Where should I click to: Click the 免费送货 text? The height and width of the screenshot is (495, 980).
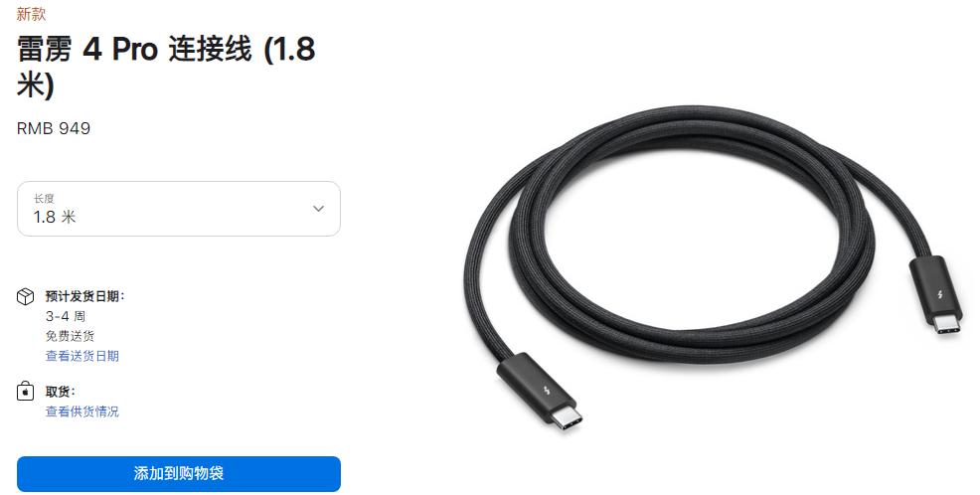pos(70,336)
